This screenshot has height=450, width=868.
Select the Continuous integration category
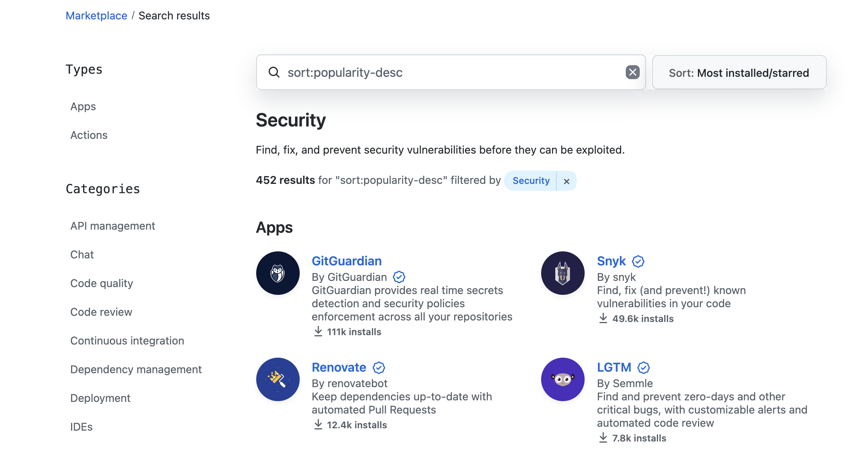click(127, 341)
